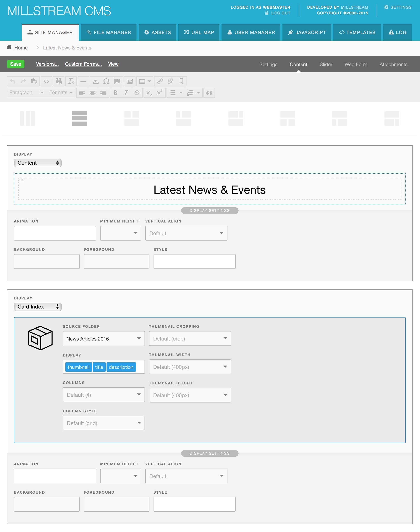Click the insert link chain icon
The height and width of the screenshot is (532, 420).
(x=160, y=81)
